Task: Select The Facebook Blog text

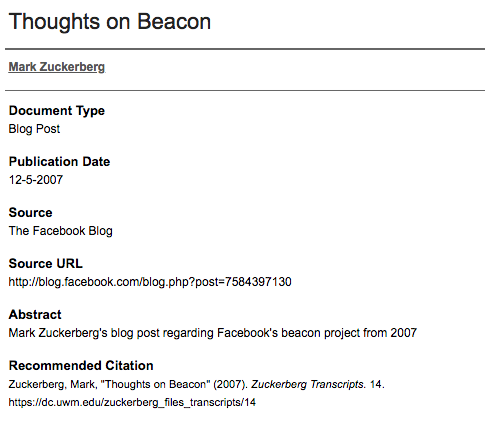Action: pos(61,231)
